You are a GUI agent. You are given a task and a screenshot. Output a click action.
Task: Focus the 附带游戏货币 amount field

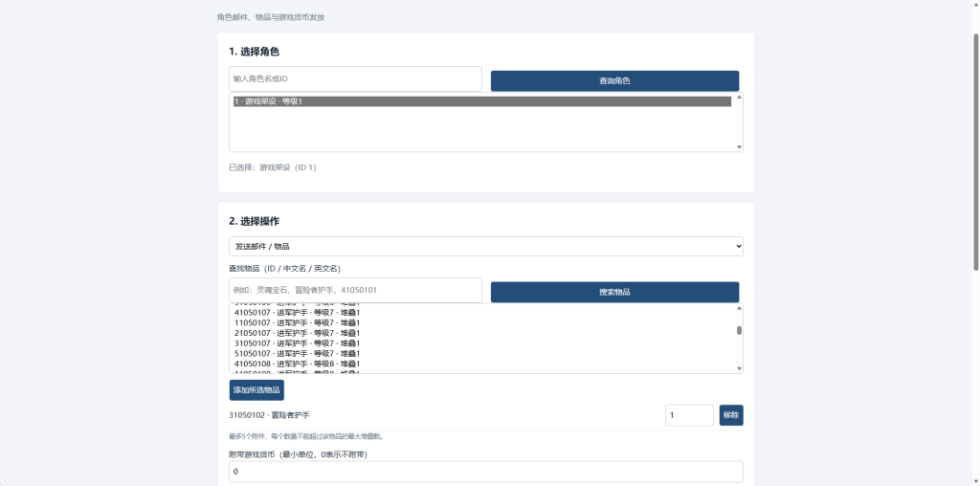point(486,472)
